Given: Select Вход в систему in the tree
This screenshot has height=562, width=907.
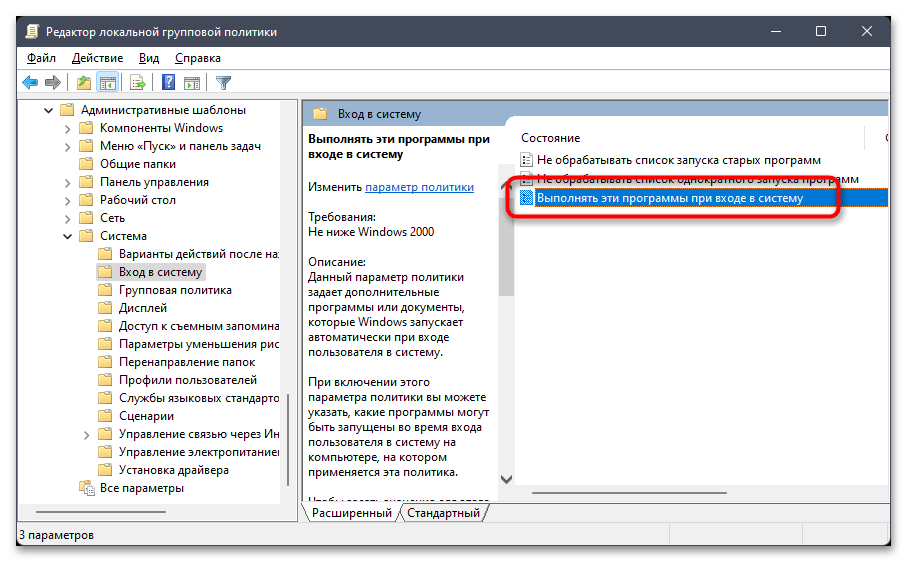Looking at the screenshot, I should 160,272.
